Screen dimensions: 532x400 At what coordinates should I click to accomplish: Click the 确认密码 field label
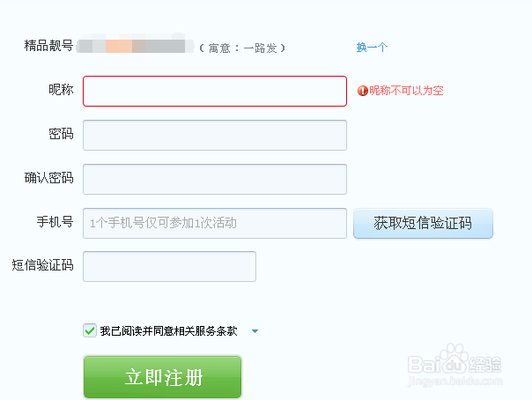point(48,178)
